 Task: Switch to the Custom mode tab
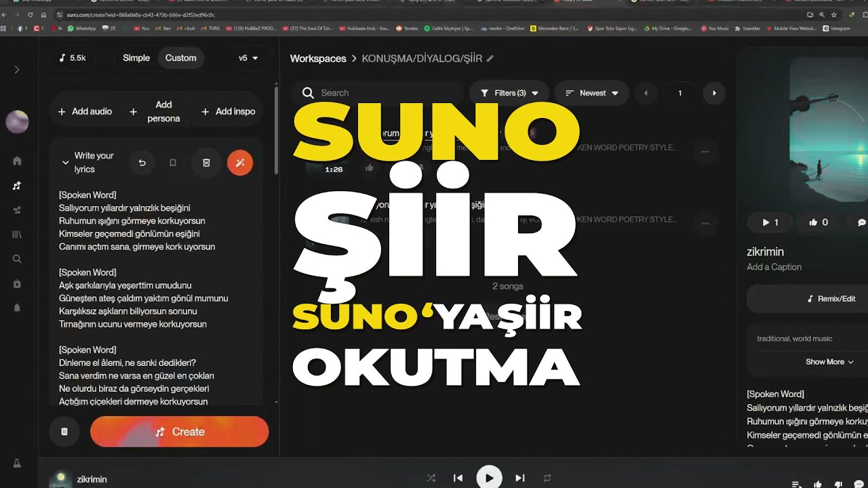181,58
